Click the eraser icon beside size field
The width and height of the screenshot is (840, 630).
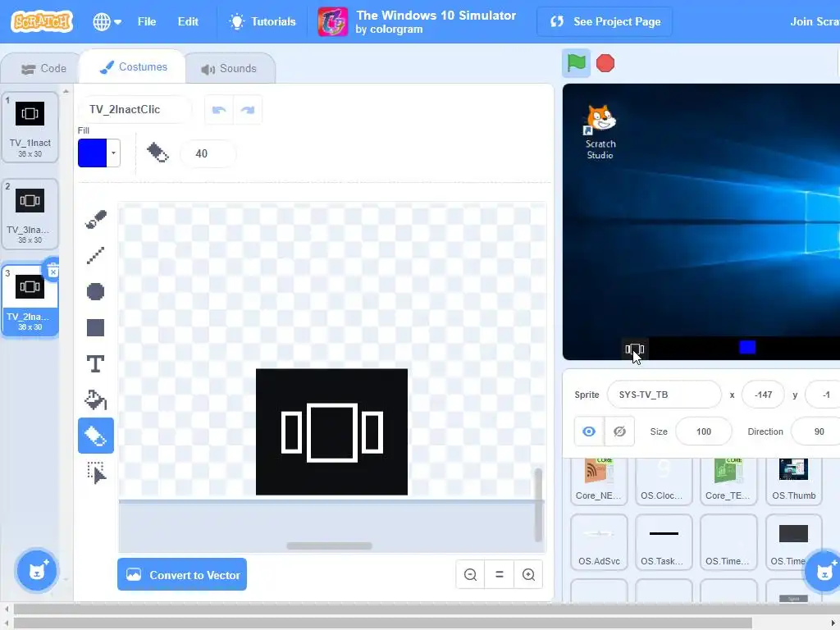tap(157, 153)
